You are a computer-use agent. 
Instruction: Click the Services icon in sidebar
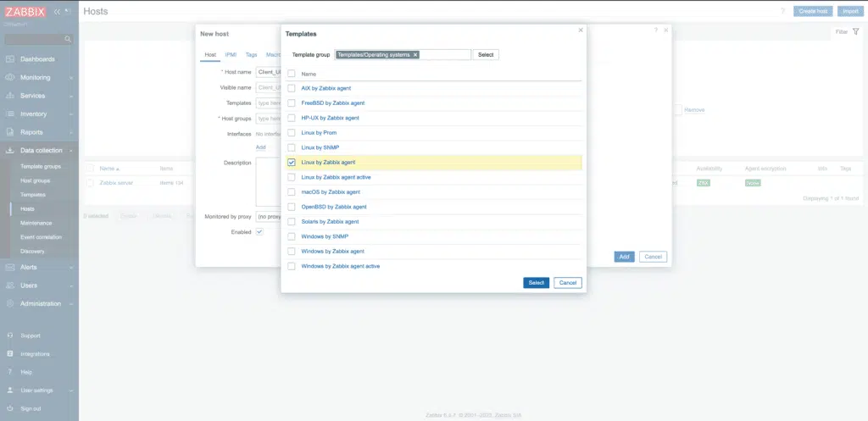point(10,96)
